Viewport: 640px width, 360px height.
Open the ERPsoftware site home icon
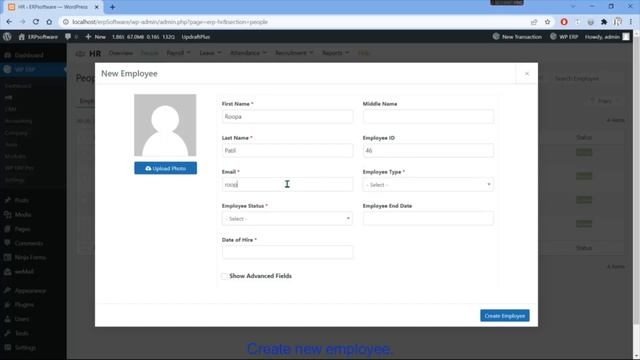(22, 37)
